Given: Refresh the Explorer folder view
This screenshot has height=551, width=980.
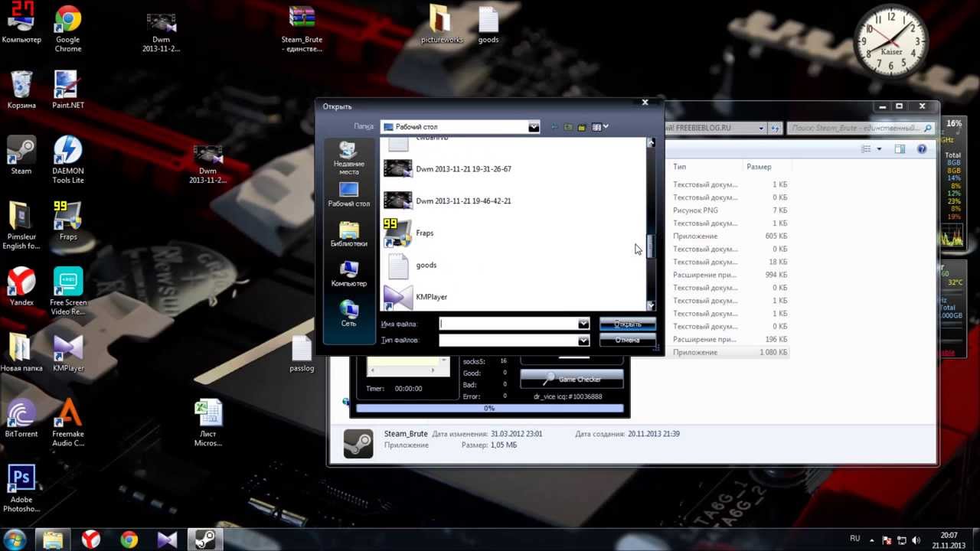Looking at the screenshot, I should click(775, 129).
